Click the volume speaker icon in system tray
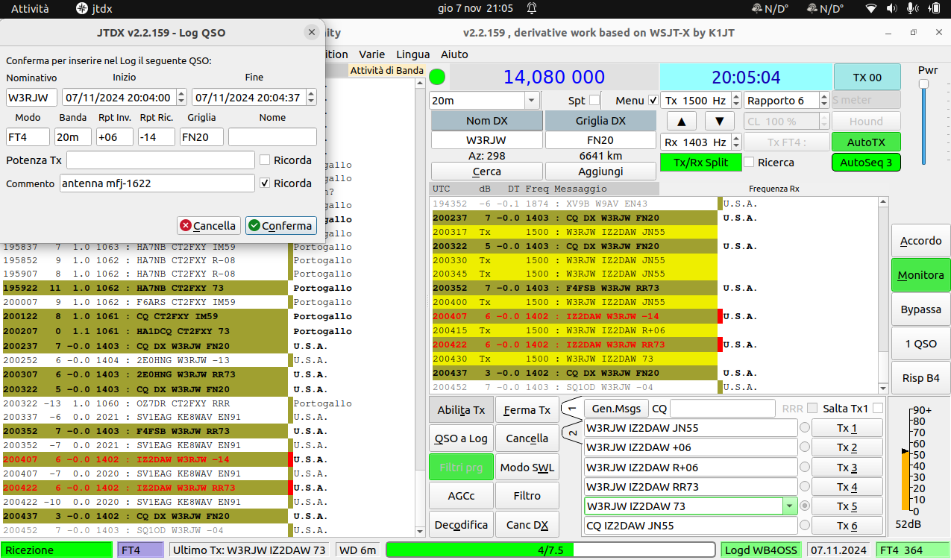This screenshot has width=951, height=560. click(891, 8)
